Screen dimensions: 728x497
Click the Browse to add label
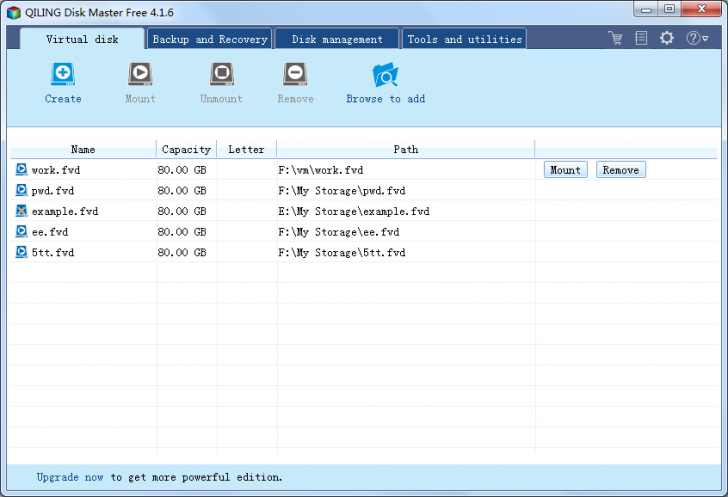tap(385, 98)
